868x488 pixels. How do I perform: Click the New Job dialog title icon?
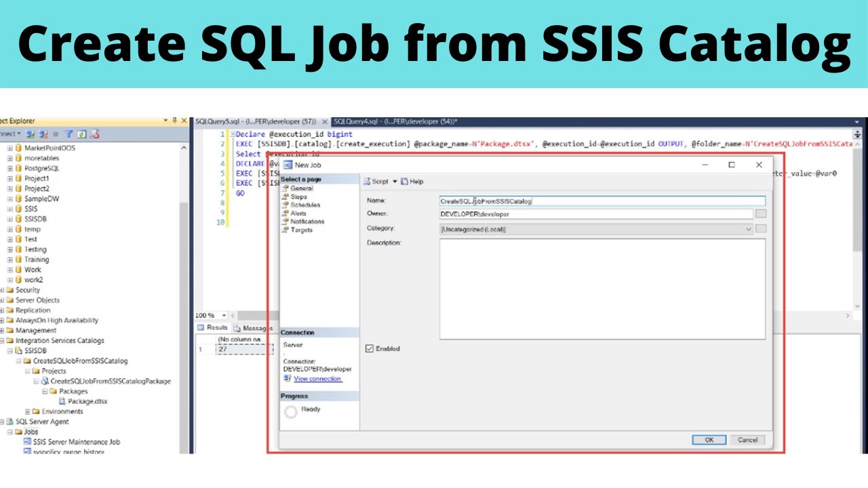pos(288,165)
